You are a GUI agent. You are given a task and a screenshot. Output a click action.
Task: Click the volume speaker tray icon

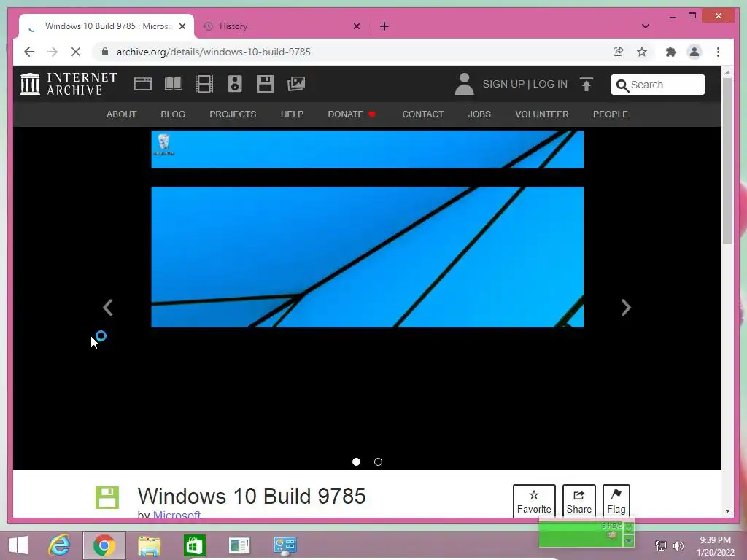pos(678,545)
